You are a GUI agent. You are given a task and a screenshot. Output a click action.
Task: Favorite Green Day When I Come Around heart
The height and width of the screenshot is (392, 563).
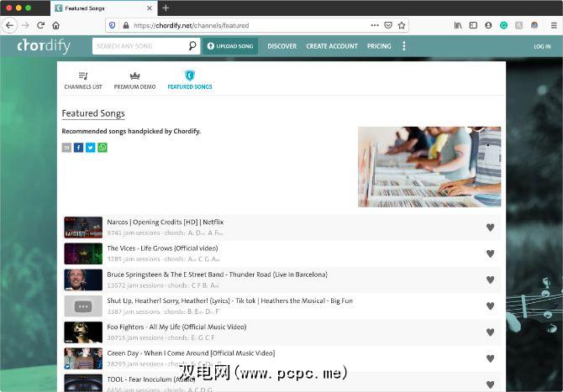click(490, 358)
